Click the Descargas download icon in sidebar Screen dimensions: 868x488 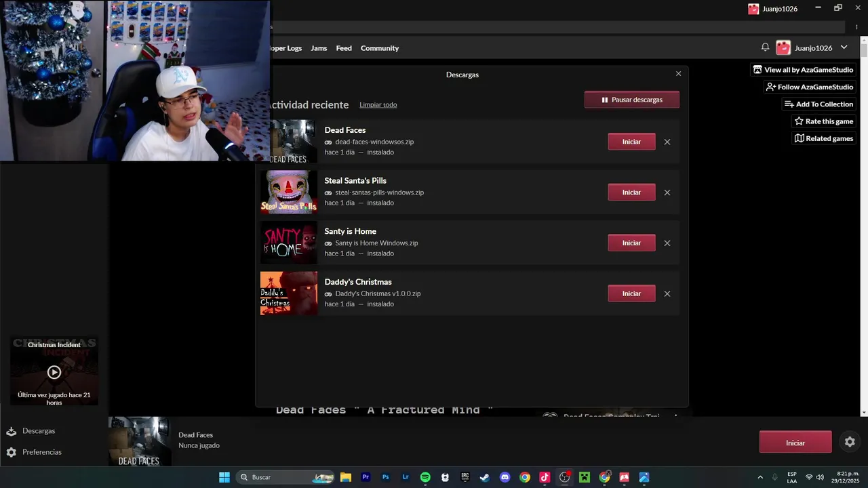point(12,431)
